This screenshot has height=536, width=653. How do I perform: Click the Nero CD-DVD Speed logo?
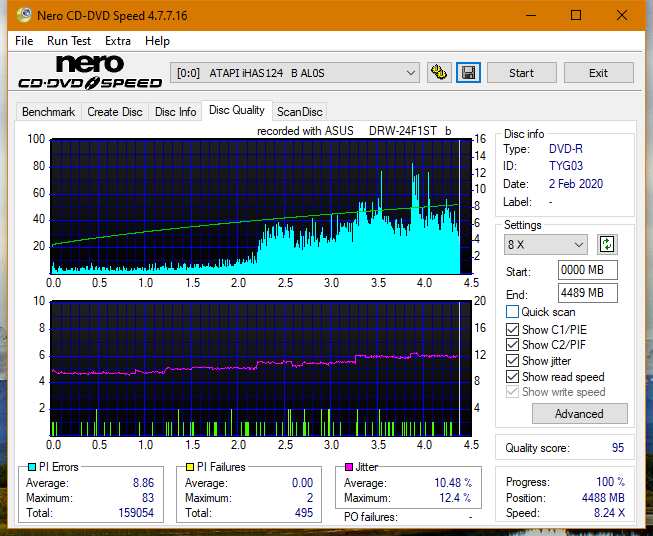(x=90, y=72)
